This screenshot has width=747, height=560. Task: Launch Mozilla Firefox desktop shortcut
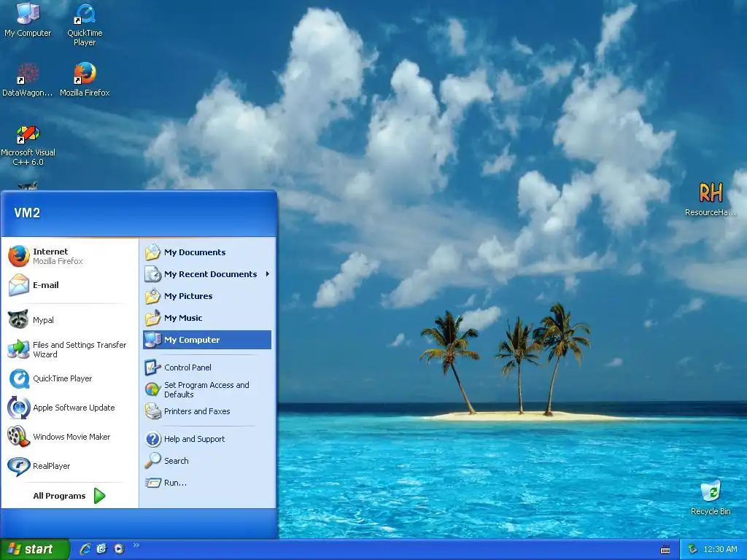coord(85,79)
